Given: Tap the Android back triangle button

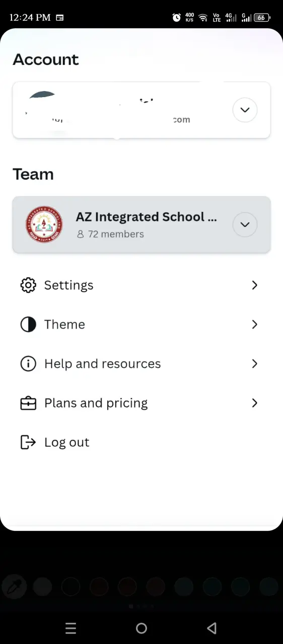Looking at the screenshot, I should coord(212,628).
